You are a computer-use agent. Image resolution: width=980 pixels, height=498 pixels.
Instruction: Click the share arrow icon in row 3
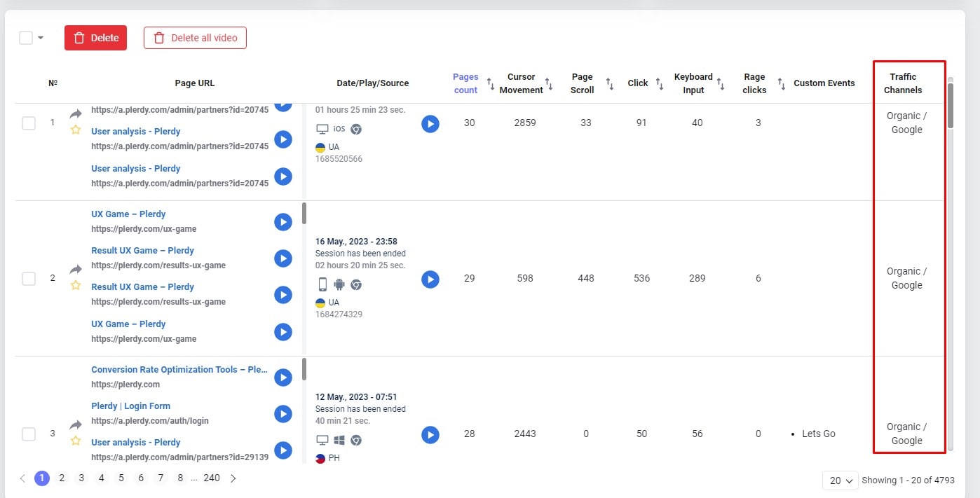(76, 424)
